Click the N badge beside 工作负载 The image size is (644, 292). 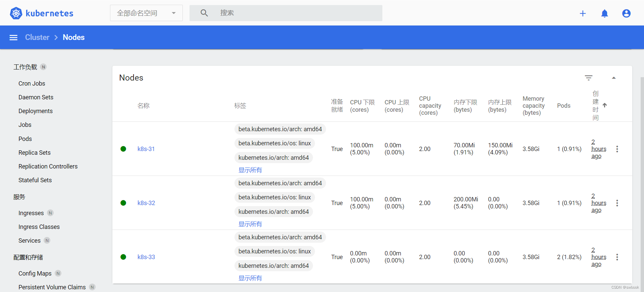[x=43, y=67]
